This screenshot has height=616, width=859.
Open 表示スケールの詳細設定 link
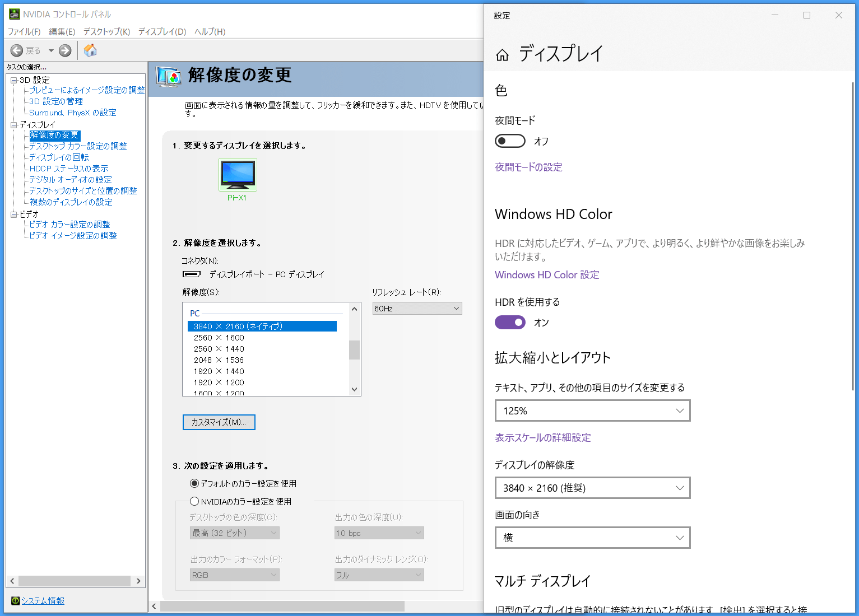(543, 438)
